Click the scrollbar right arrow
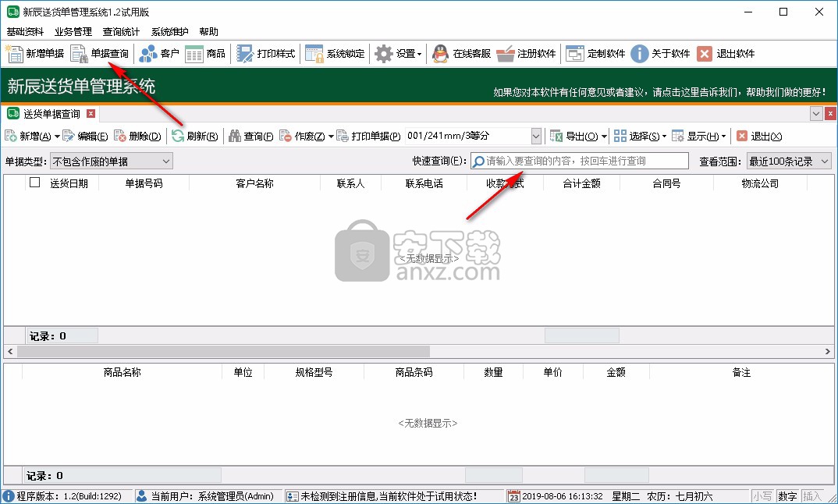The height and width of the screenshot is (504, 838). 827,351
